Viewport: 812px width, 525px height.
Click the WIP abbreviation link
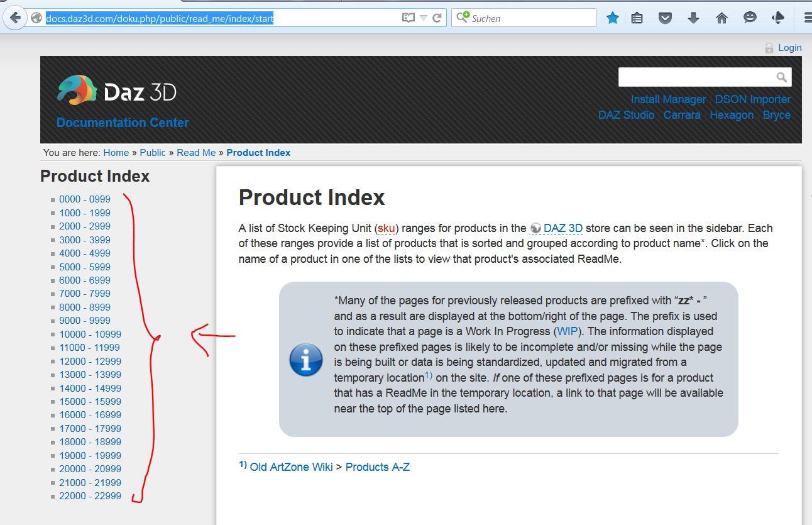[x=568, y=331]
